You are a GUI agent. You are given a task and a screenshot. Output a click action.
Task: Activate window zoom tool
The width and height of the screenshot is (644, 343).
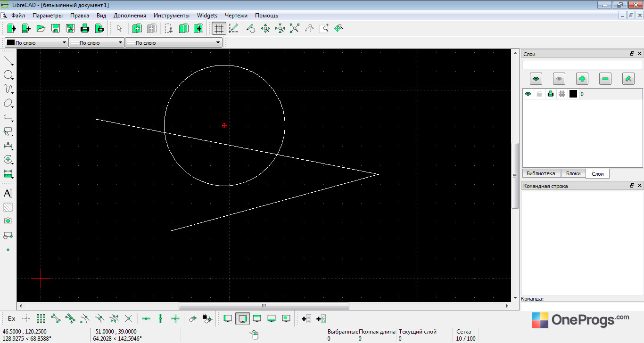[324, 28]
